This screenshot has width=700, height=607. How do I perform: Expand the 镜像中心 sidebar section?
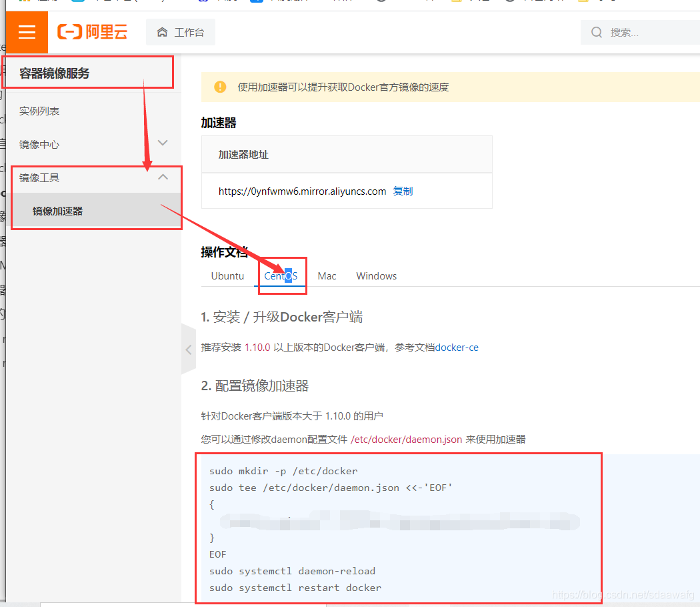[94, 144]
